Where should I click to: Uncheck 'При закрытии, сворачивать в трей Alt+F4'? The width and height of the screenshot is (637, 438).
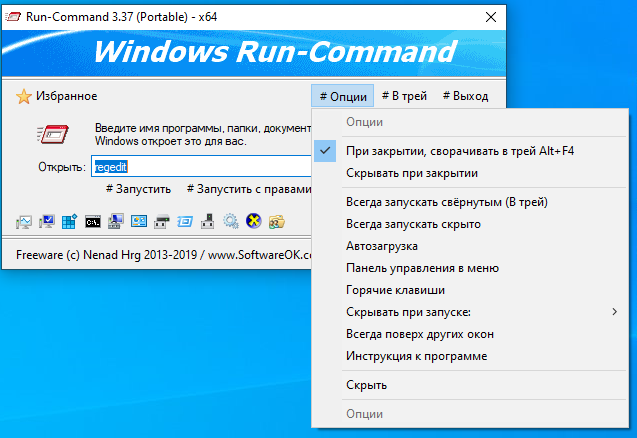point(470,151)
